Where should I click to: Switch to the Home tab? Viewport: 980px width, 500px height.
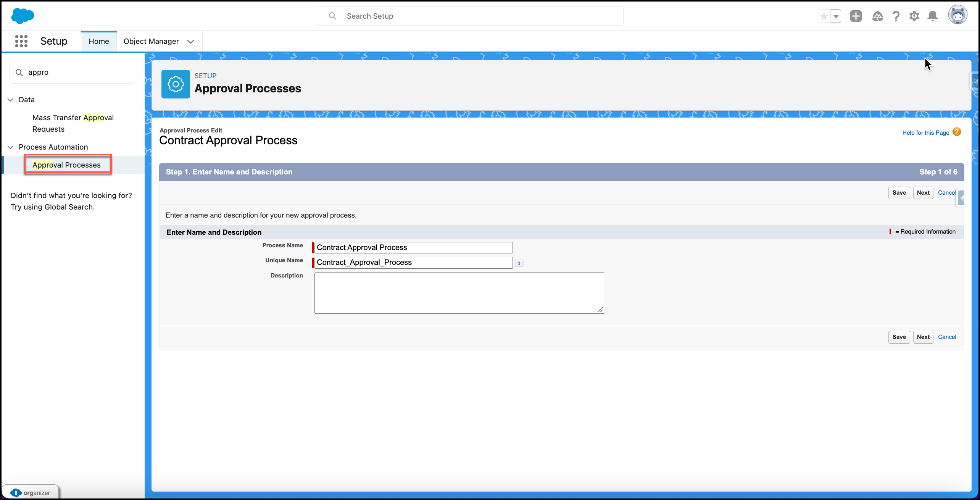click(99, 41)
